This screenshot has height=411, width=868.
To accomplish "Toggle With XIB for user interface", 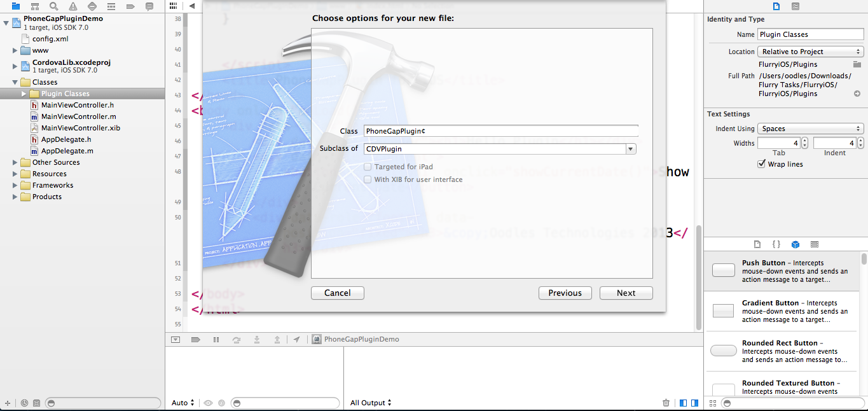I will tap(368, 179).
